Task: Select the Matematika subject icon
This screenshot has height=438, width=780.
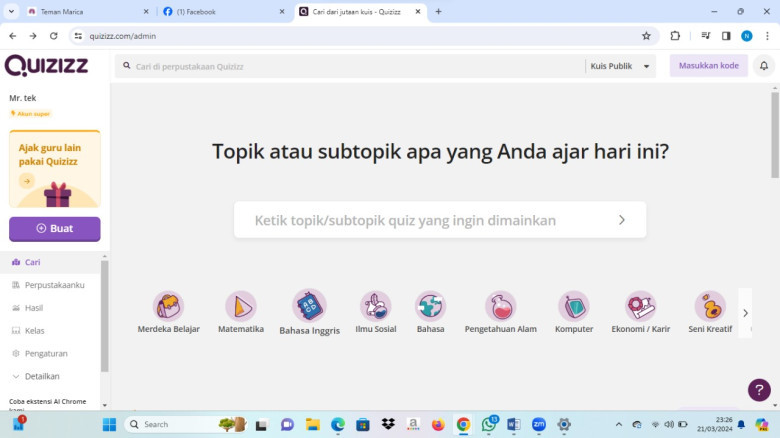Action: tap(241, 306)
